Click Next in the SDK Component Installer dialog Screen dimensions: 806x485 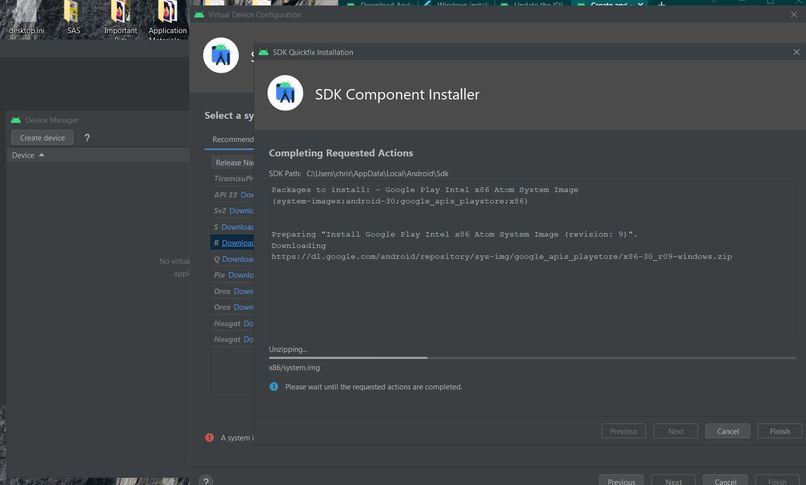click(675, 431)
